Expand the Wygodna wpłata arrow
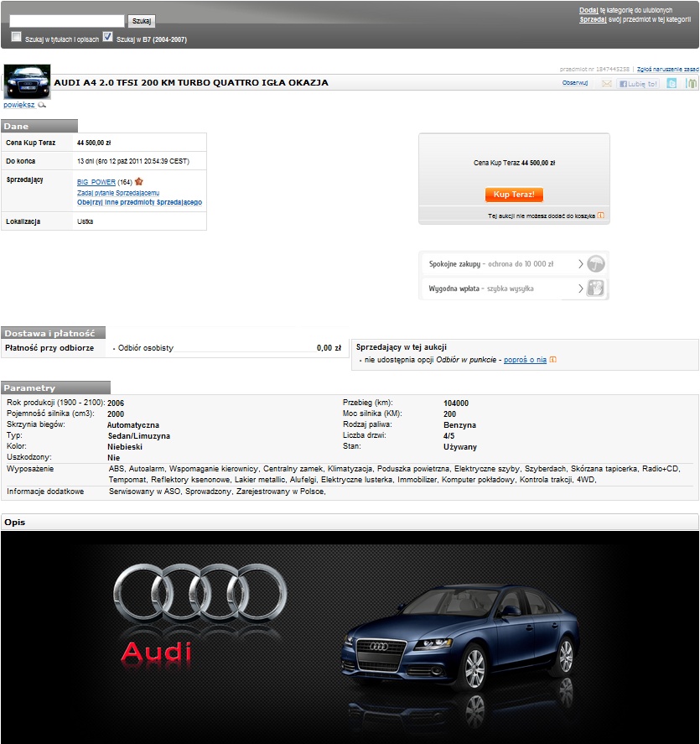Screen dimensions: 700x744 coord(580,288)
